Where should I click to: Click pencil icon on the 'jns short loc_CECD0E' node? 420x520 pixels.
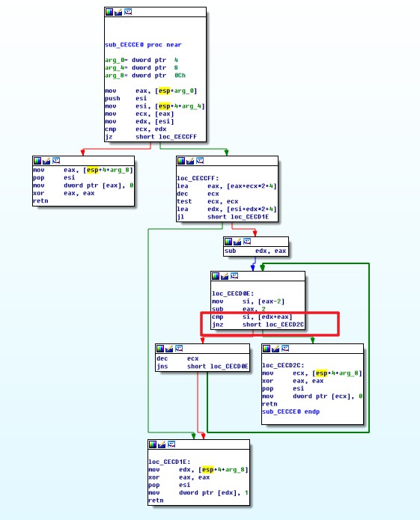point(169,349)
